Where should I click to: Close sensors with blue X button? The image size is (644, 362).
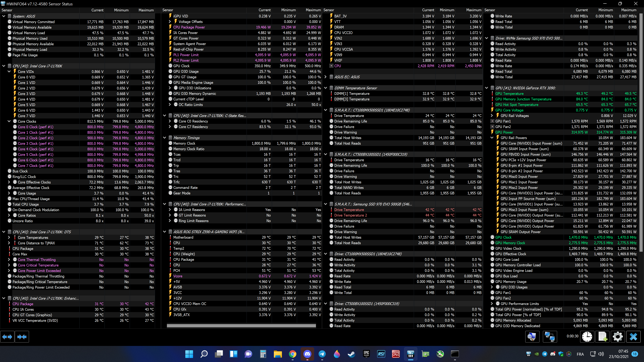(x=633, y=337)
